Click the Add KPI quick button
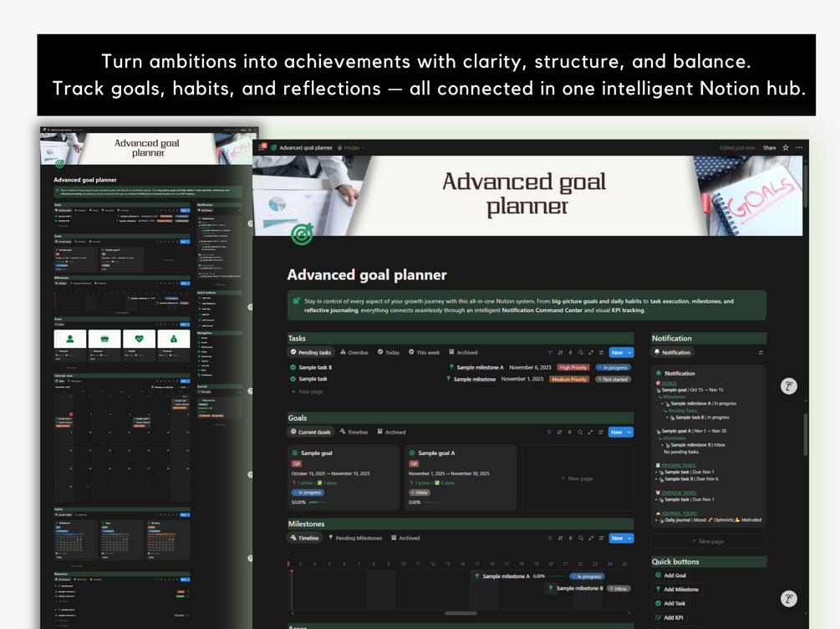This screenshot has height=629, width=840. click(x=669, y=617)
